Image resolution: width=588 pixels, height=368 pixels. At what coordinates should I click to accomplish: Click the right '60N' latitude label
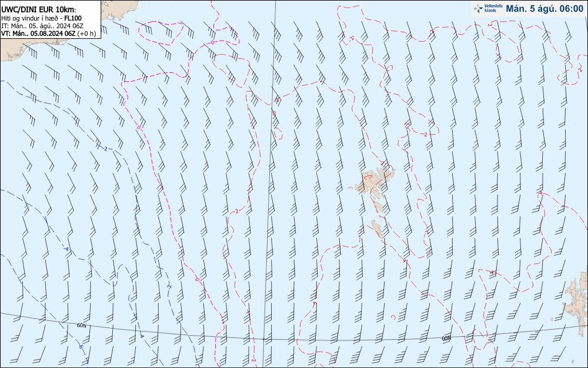pyautogui.click(x=446, y=339)
